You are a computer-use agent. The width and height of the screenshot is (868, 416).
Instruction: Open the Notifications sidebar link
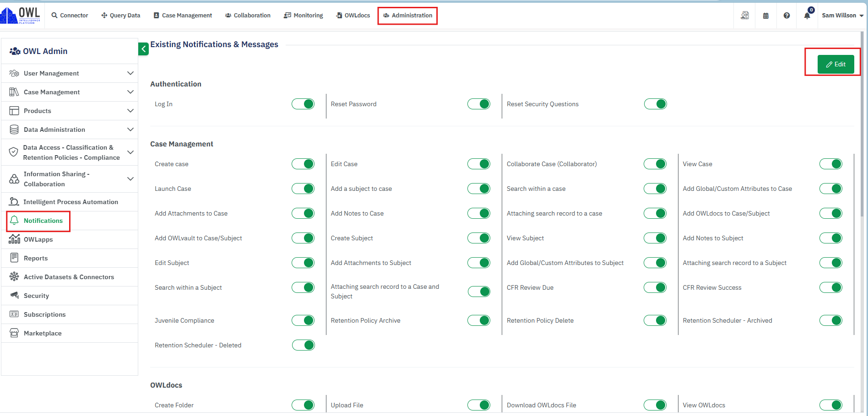point(43,221)
